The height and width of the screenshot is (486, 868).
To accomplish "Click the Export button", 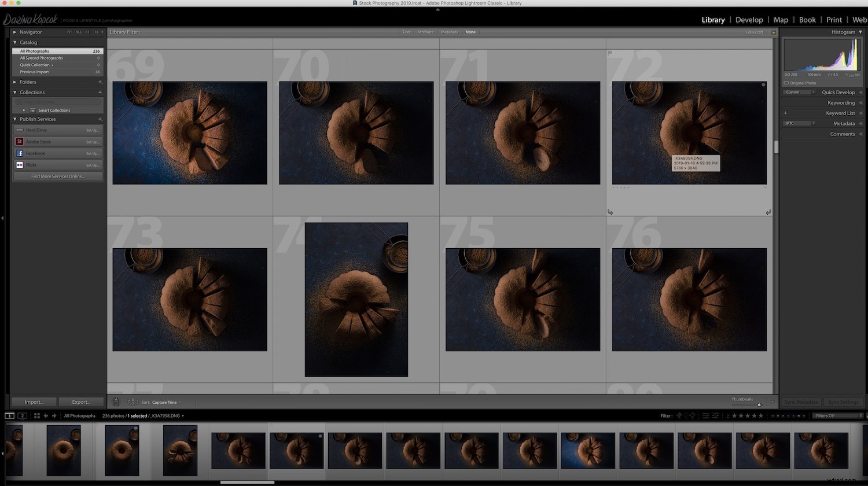I will [x=80, y=402].
